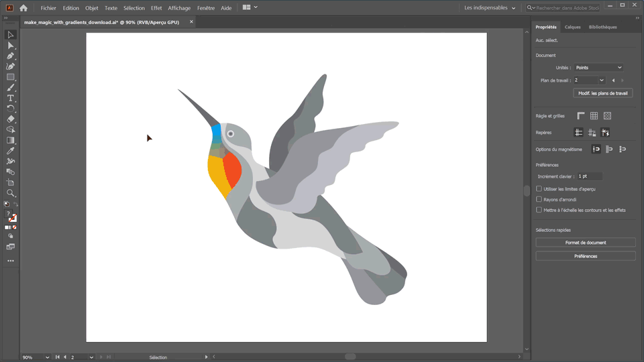Image resolution: width=644 pixels, height=362 pixels.
Task: Close the make_magic_with_gradients document tab
Action: (191, 21)
